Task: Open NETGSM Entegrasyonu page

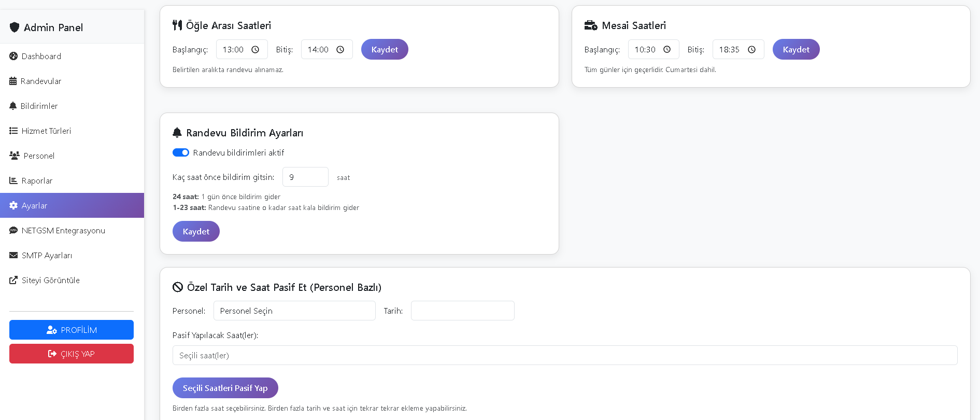Action: [x=63, y=230]
